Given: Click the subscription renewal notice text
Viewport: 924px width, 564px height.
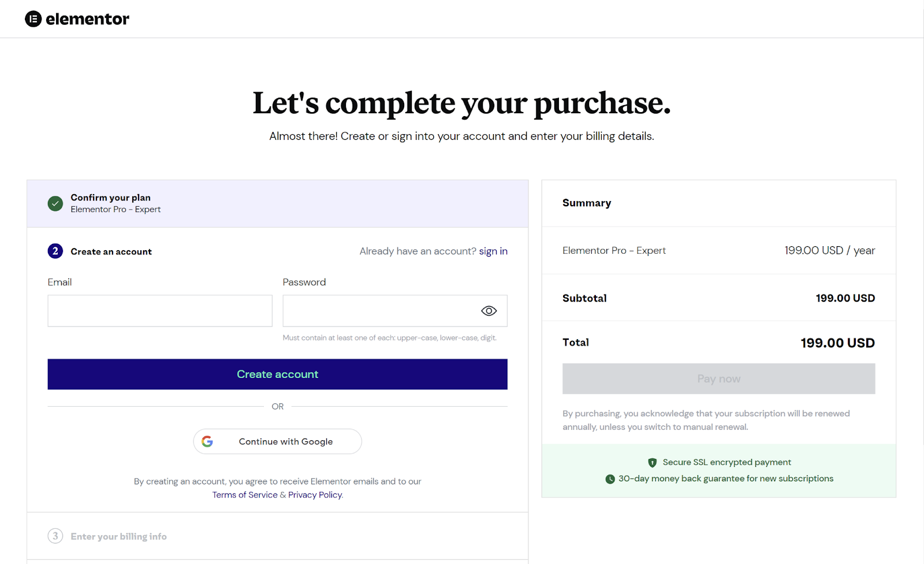Looking at the screenshot, I should 706,420.
